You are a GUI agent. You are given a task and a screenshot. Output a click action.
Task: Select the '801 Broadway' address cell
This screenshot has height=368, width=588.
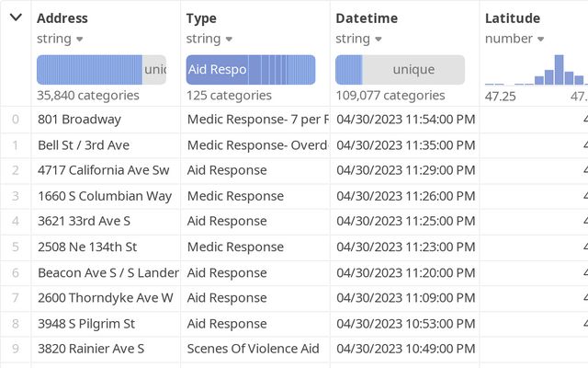click(79, 119)
